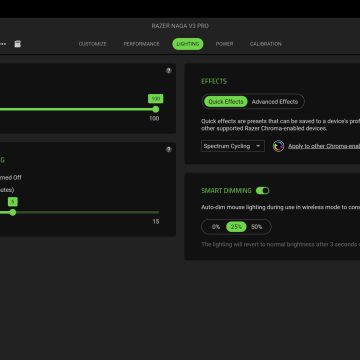Open the three-dot more options menu
Screen dimensions: 360x360
point(3,44)
